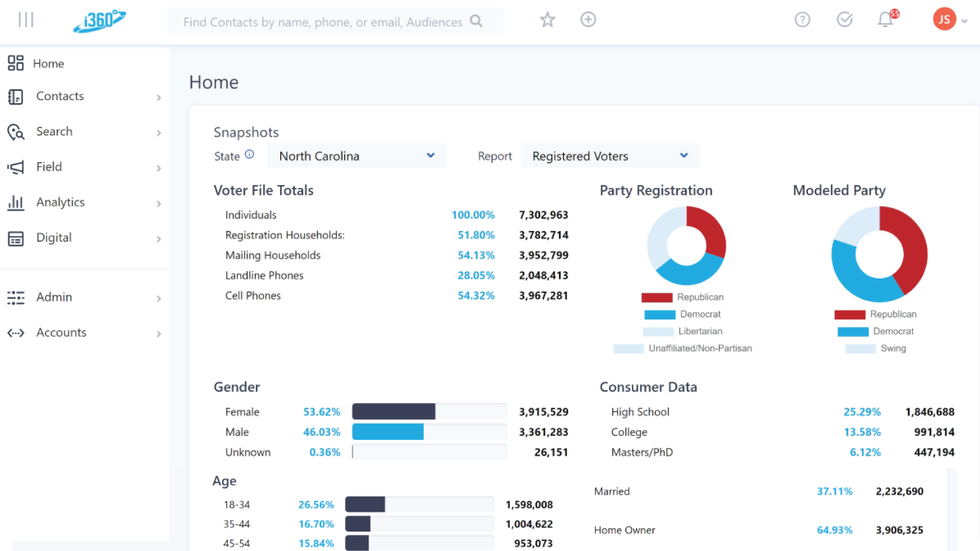
Task: Open the notifications bell
Action: coord(886,20)
